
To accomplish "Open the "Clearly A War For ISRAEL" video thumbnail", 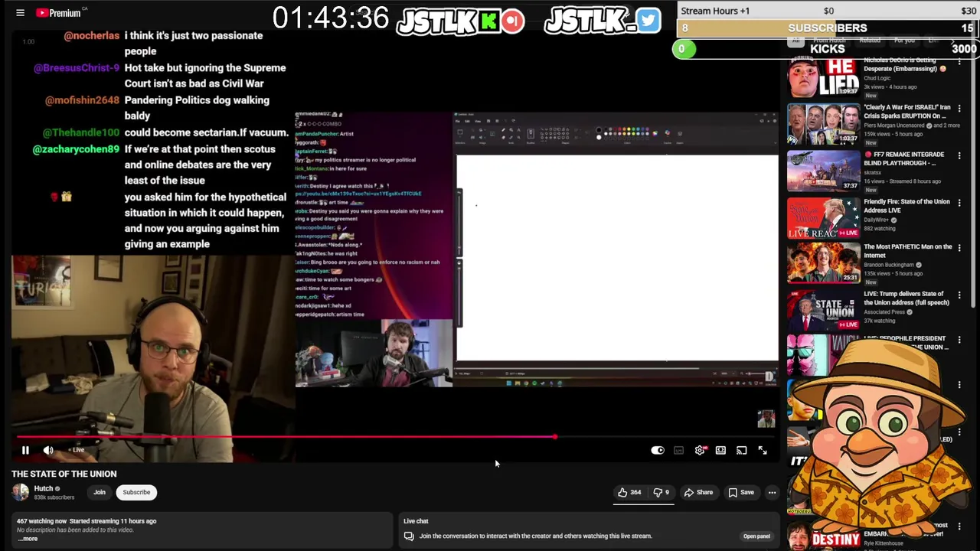I will coord(823,123).
